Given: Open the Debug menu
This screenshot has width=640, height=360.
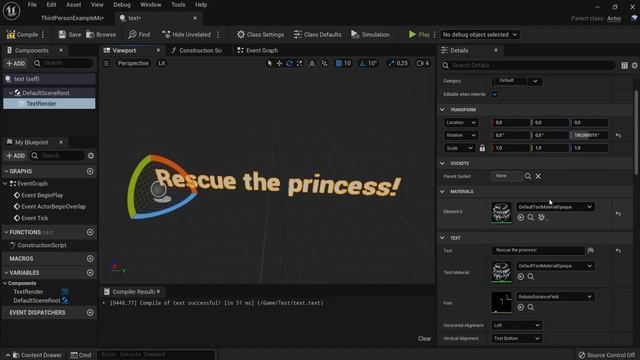Looking at the screenshot, I should coord(122,5).
